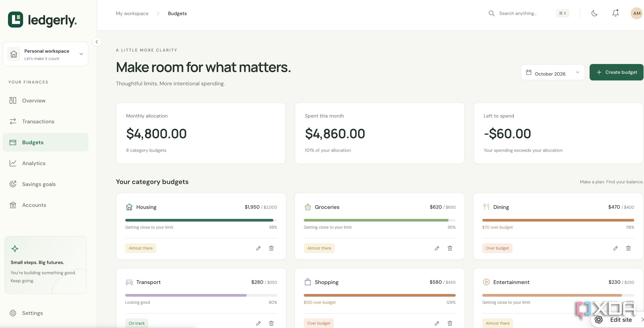Click the Entertainment play icon
644x328 pixels.
click(486, 282)
